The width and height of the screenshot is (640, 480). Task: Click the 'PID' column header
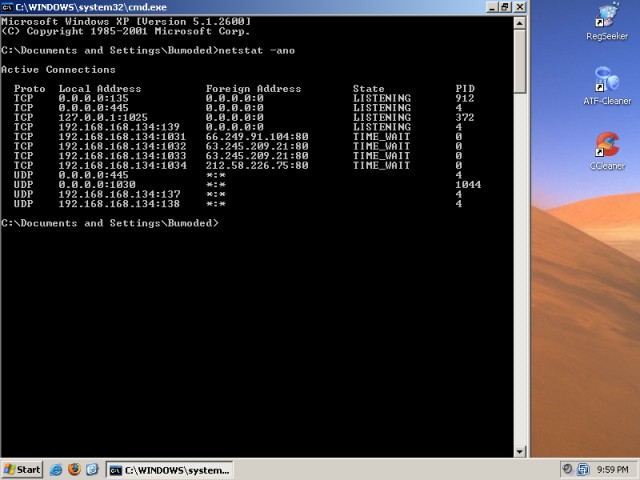pyautogui.click(x=465, y=89)
